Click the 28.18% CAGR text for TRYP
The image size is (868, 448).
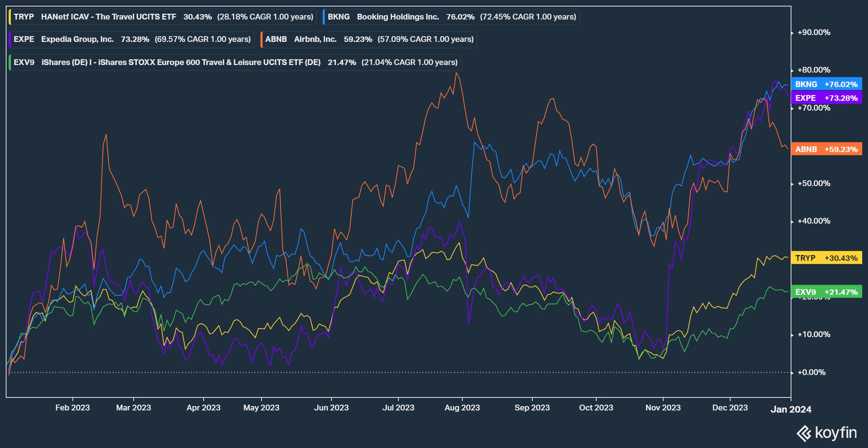(265, 17)
